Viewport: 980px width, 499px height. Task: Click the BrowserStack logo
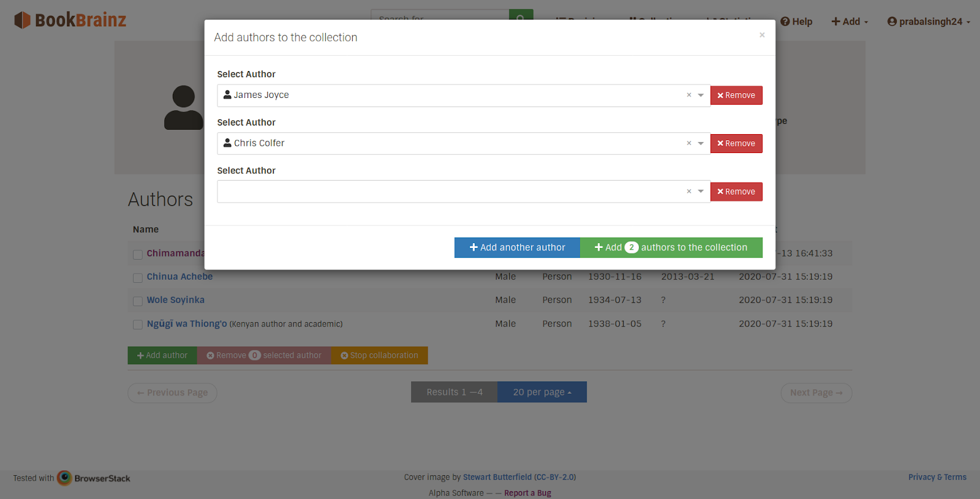tap(94, 478)
